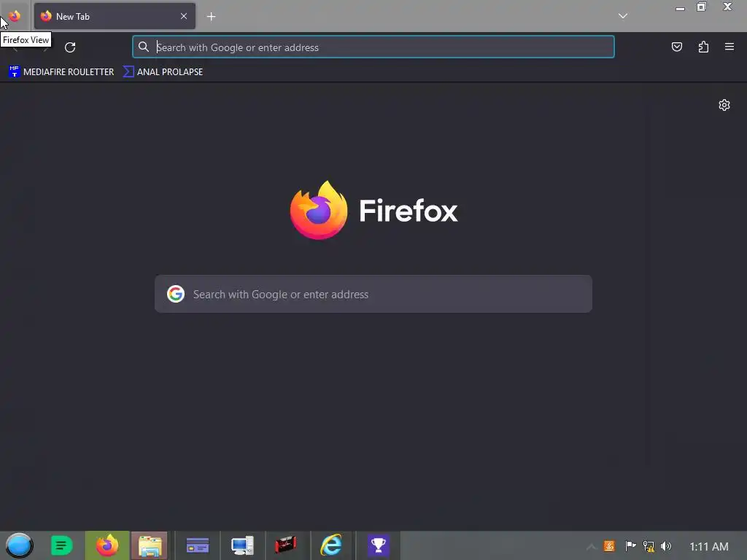Open the computer monitor icon on taskbar
747x560 pixels.
tap(242, 545)
